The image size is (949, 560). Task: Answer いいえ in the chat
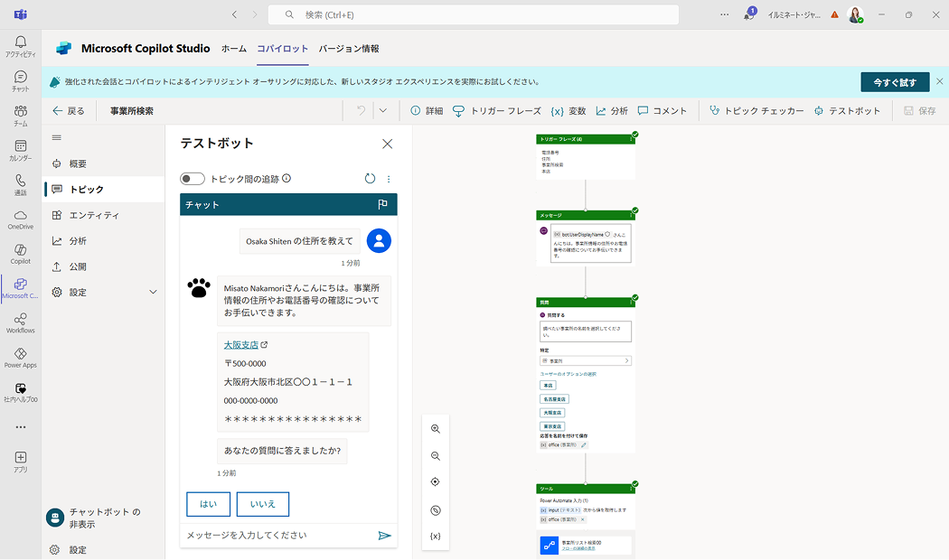coord(263,504)
